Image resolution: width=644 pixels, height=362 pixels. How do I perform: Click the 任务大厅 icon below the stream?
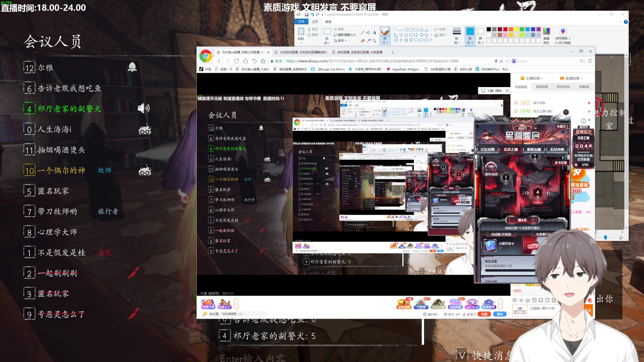(x=225, y=304)
